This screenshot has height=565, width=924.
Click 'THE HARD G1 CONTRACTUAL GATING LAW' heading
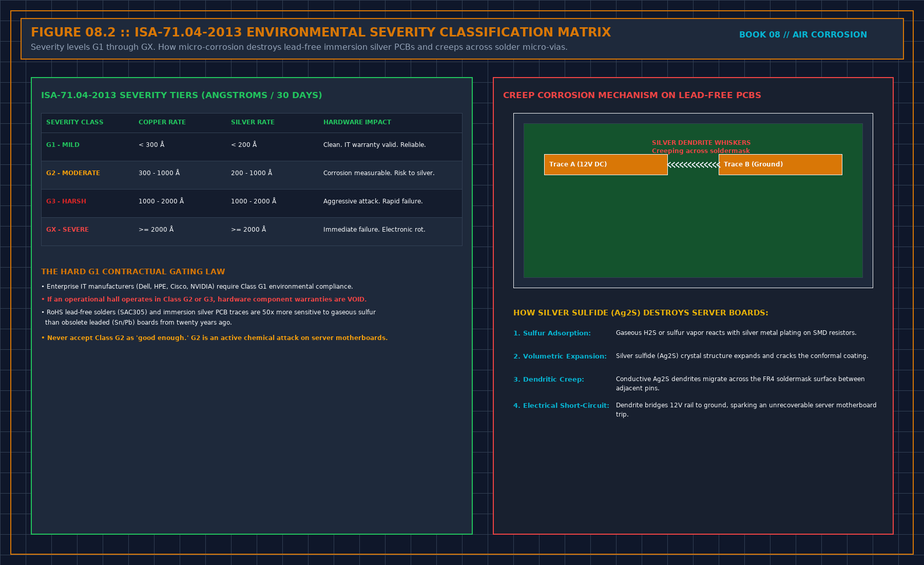point(133,272)
